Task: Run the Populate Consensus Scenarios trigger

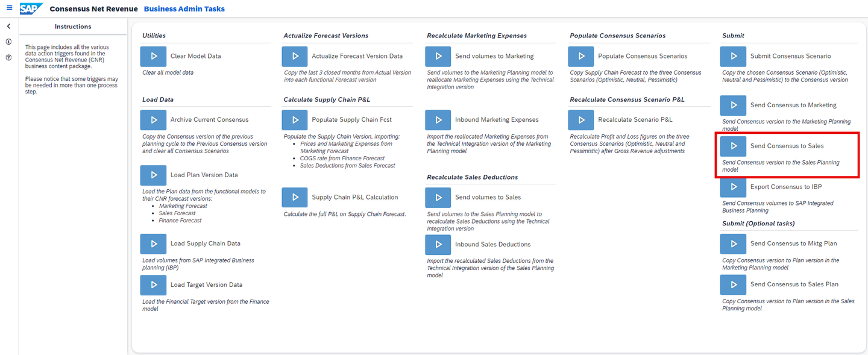Action: (581, 56)
